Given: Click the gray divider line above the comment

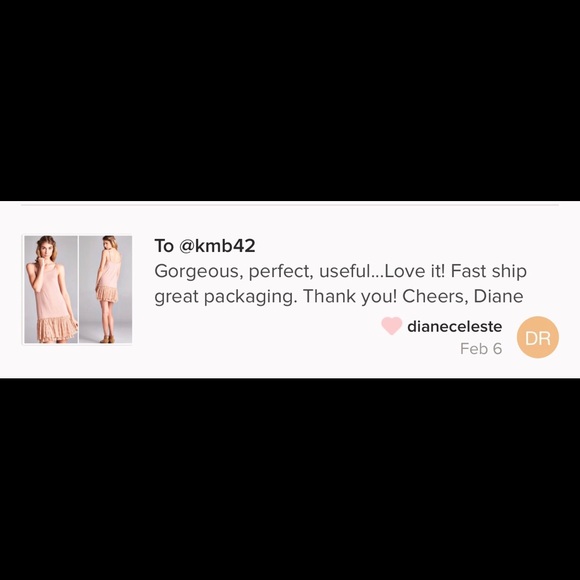Looking at the screenshot, I should point(290,204).
